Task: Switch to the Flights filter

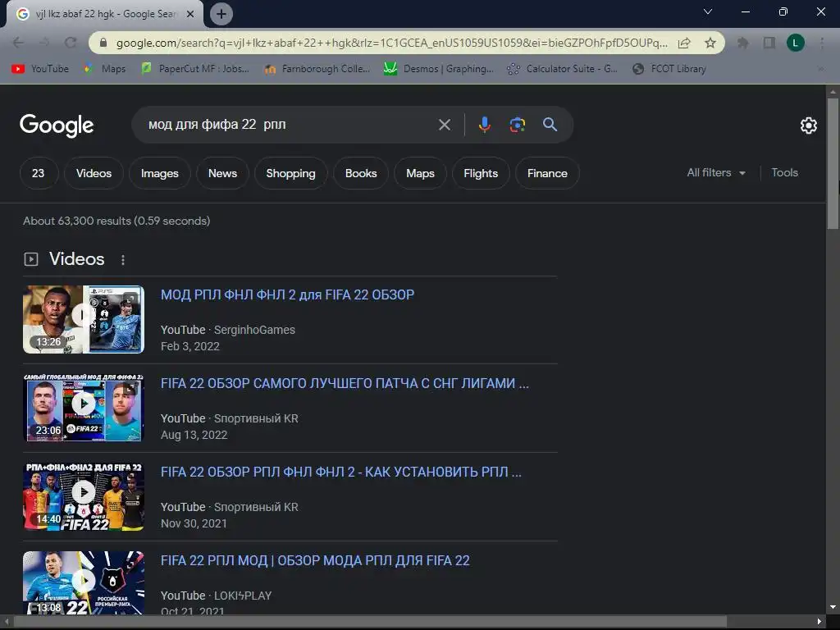Action: point(481,173)
